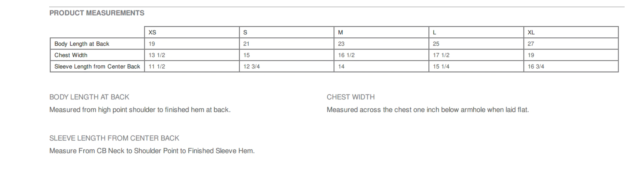This screenshot has height=171, width=644.
Task: Click the S sleeve length value 12 3/4
Action: click(x=252, y=66)
